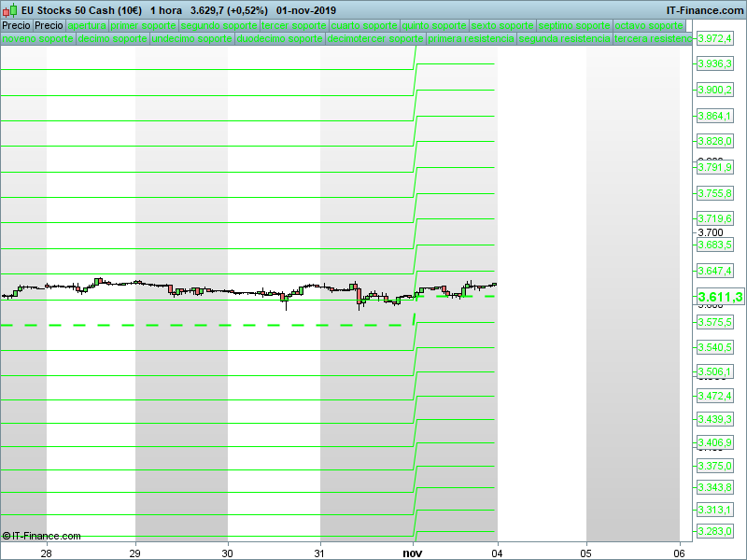
Task: Click the 'IT-Finance.com' text in the header
Action: pyautogui.click(x=705, y=10)
